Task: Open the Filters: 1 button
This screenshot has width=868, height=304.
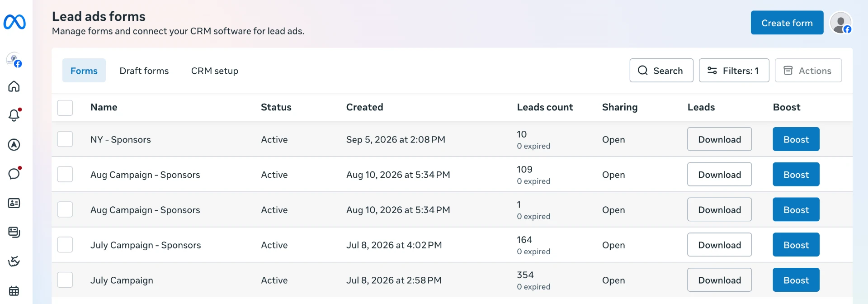Action: click(734, 71)
